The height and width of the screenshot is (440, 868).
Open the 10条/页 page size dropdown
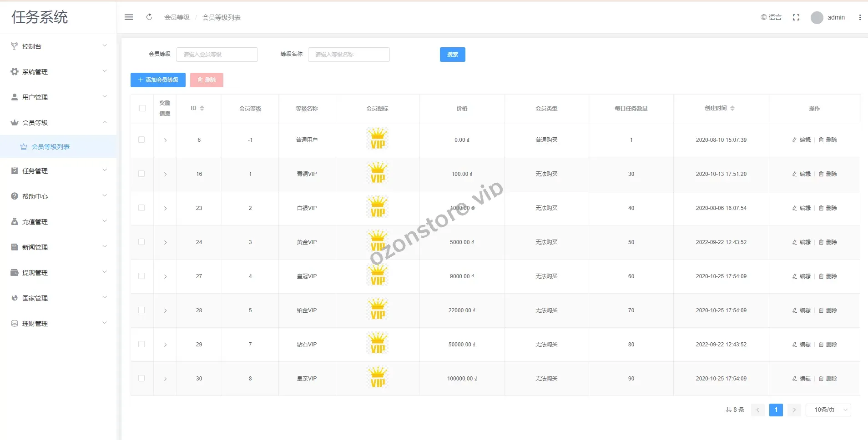[x=828, y=410]
